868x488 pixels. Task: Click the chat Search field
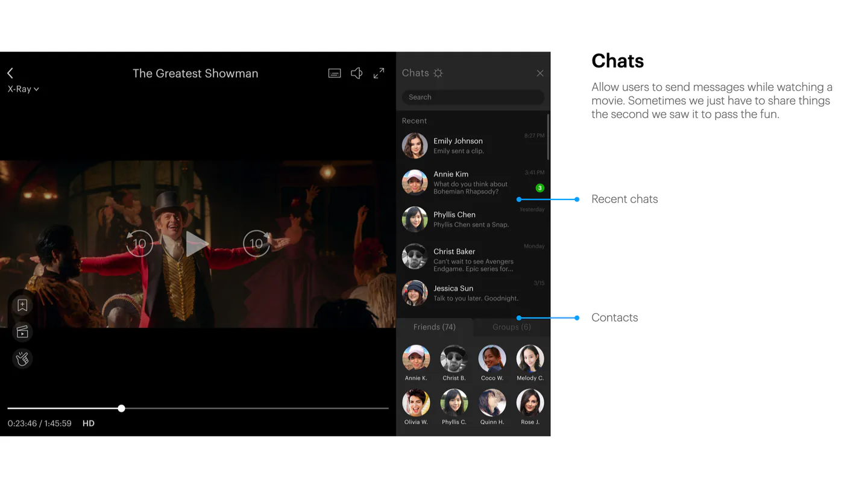coord(473,97)
